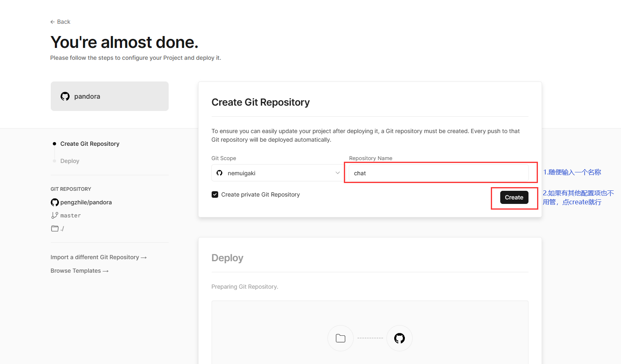Open the Browse Templates link

pos(79,271)
